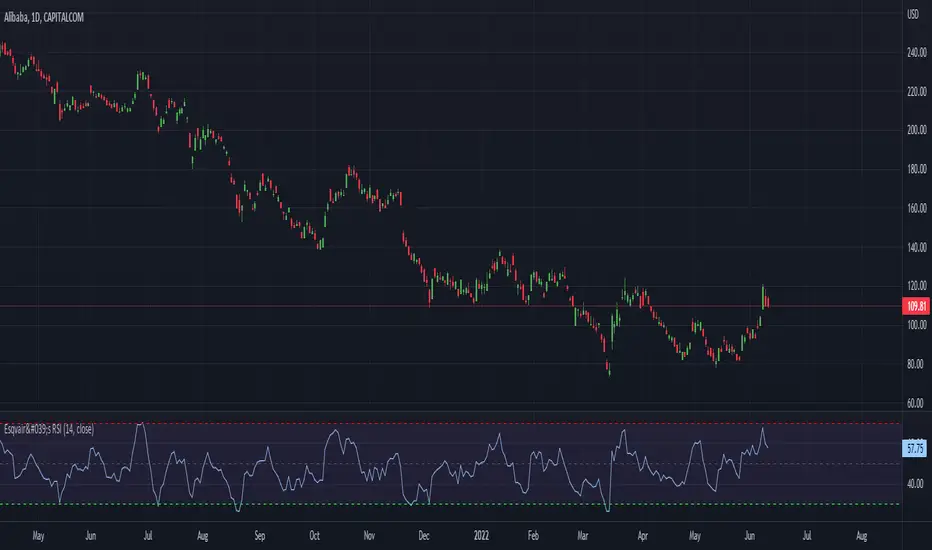Select the 160.00 level on the price scale
The width and height of the screenshot is (932, 550).
pyautogui.click(x=917, y=208)
